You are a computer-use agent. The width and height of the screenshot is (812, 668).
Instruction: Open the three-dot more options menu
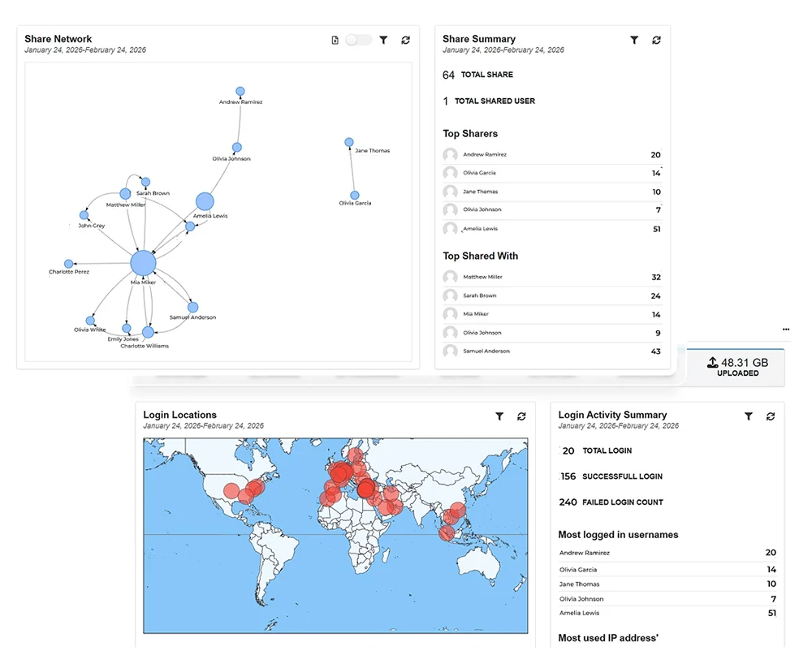(x=786, y=330)
